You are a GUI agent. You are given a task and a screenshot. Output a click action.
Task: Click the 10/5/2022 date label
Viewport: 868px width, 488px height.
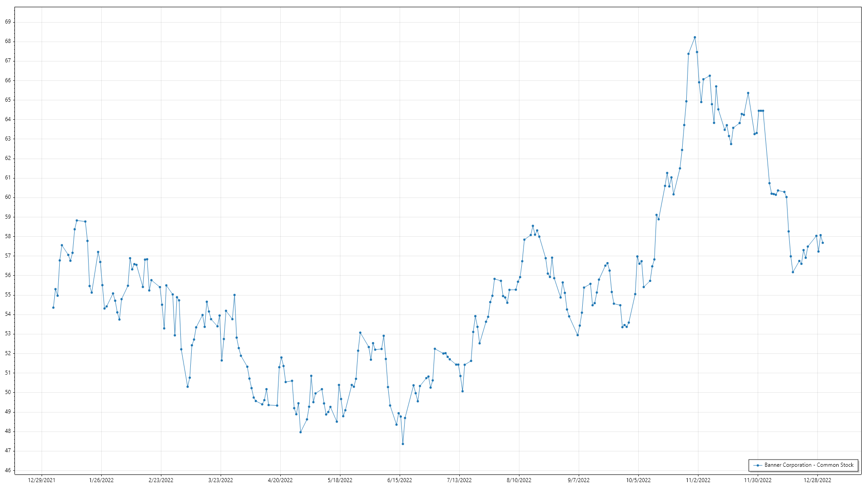point(638,480)
